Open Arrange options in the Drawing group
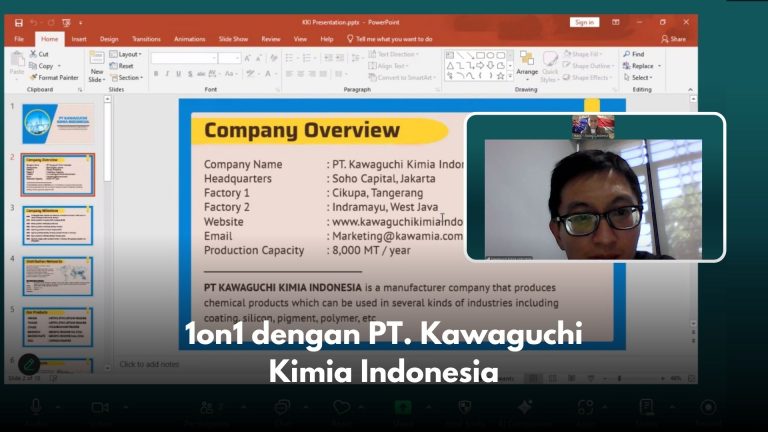This screenshot has width=768, height=432. [527, 64]
